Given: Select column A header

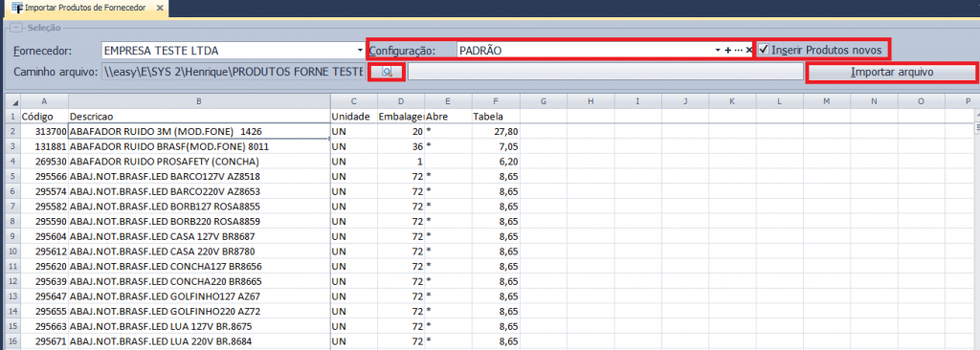Looking at the screenshot, I should 44,101.
